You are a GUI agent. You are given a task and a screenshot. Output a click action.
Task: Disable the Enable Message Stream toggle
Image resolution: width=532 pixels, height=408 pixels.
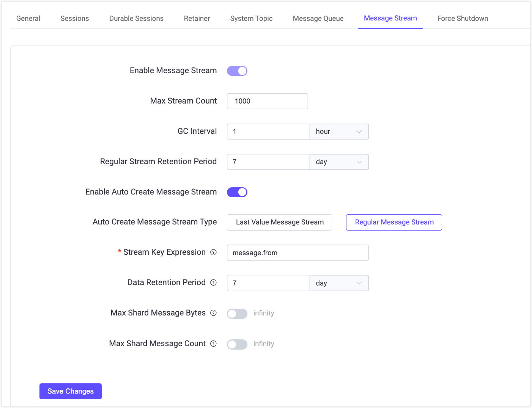pos(237,71)
